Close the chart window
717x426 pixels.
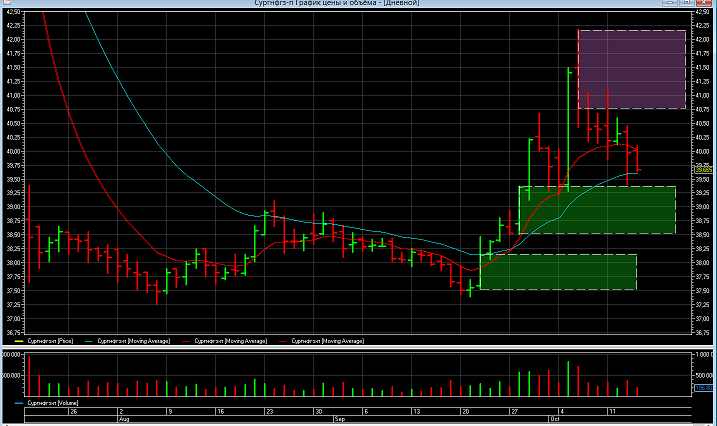(x=704, y=2)
